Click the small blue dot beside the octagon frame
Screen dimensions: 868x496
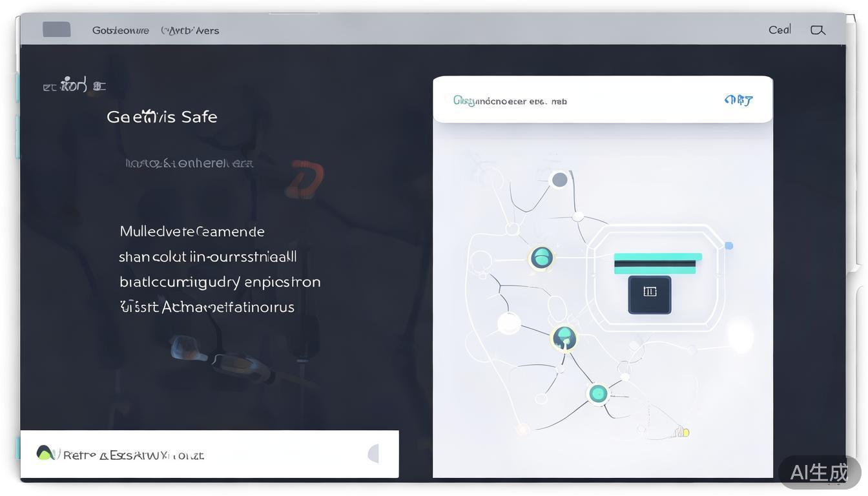coord(728,246)
